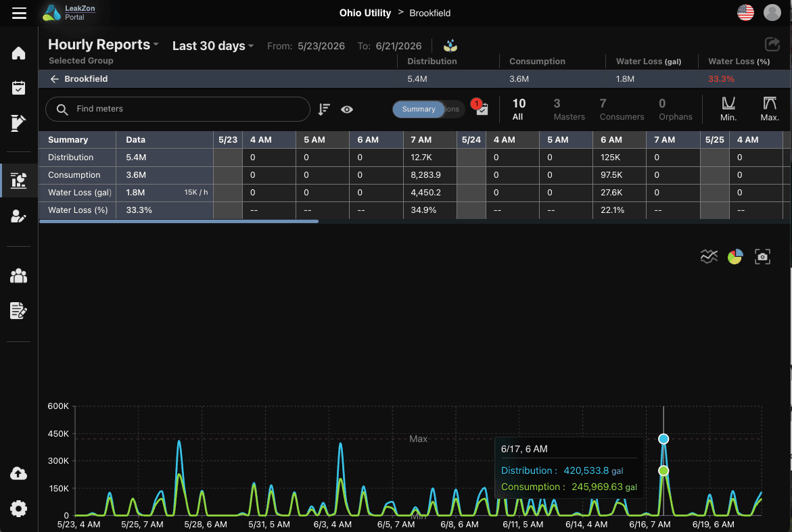This screenshot has height=532, width=792.
Task: Select the Water Loss (gal) row label
Action: (x=79, y=192)
